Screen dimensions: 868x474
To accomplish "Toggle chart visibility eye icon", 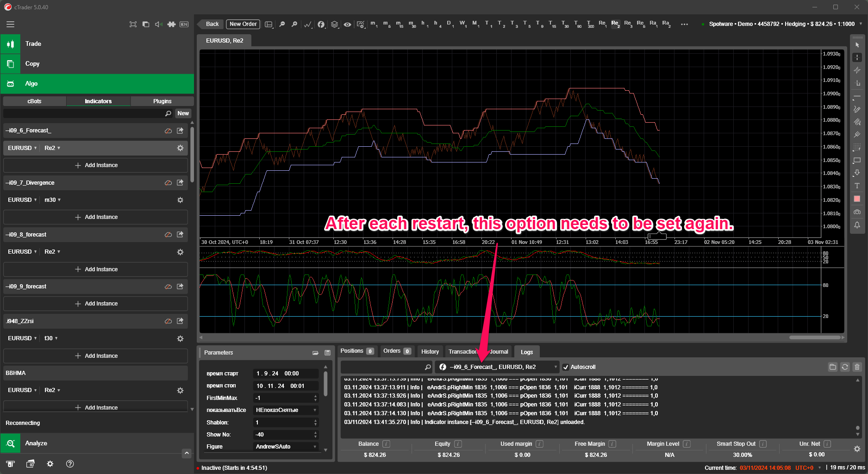I will [x=347, y=24].
